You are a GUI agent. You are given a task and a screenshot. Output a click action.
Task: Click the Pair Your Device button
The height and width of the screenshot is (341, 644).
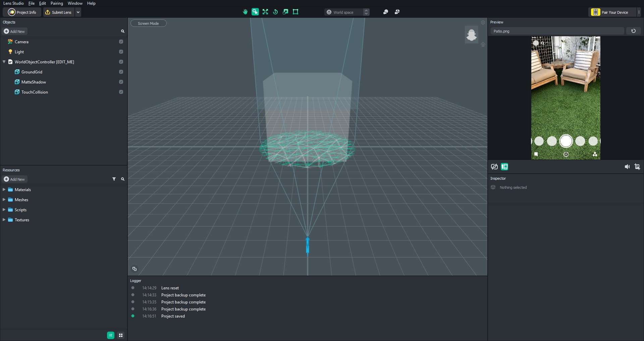click(613, 12)
